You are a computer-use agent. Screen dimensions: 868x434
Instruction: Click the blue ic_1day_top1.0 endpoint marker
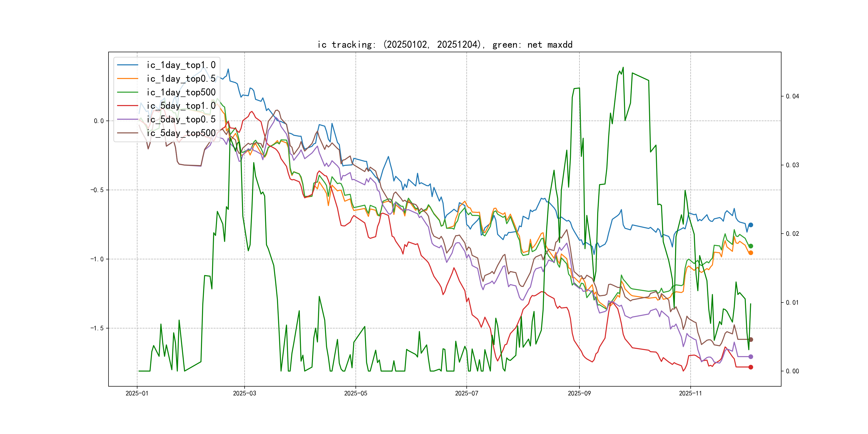click(750, 225)
